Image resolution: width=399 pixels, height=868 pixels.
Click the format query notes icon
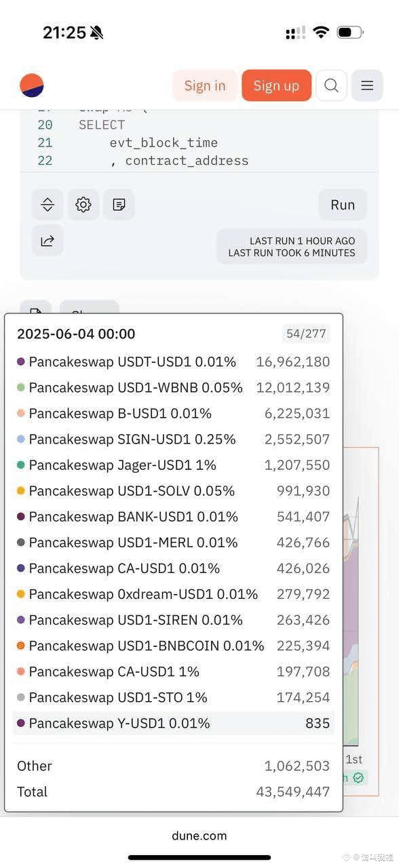pos(119,204)
